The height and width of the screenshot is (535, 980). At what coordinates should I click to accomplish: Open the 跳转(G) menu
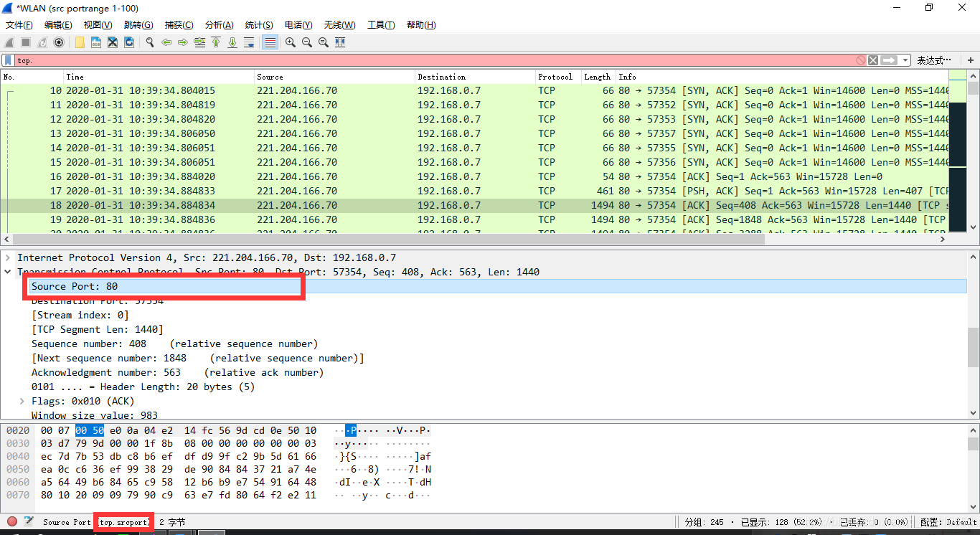(x=138, y=25)
